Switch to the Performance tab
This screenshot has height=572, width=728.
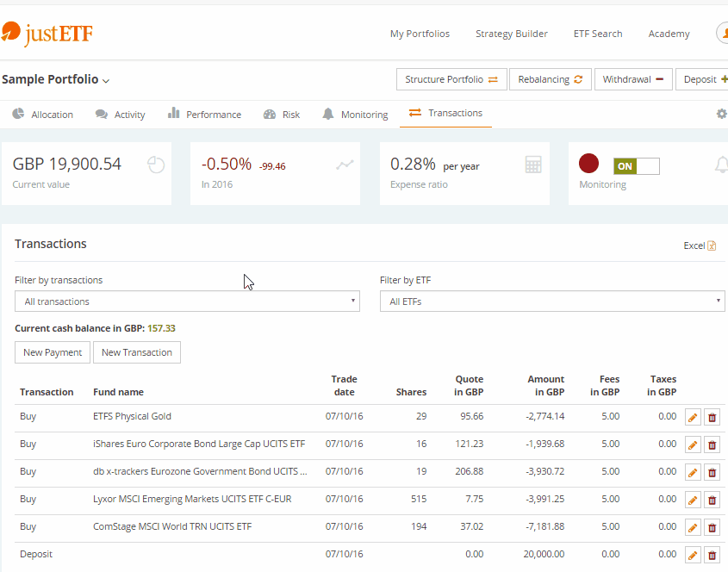click(204, 114)
